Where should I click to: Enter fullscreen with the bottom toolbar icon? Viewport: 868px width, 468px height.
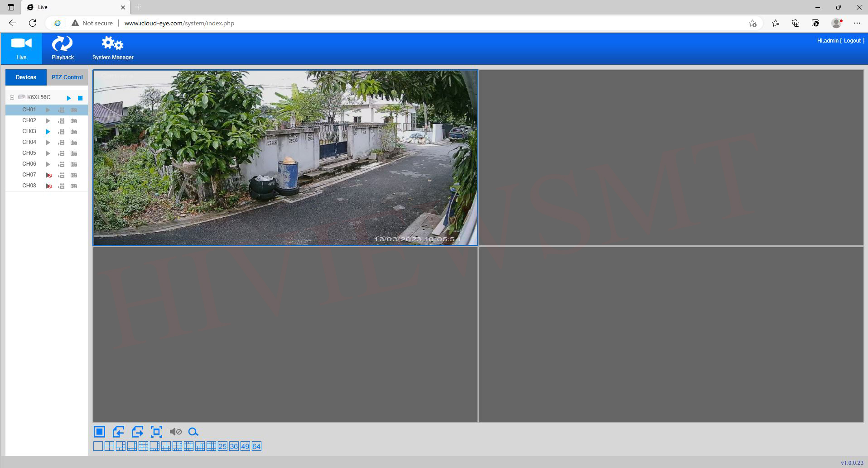[x=156, y=432]
